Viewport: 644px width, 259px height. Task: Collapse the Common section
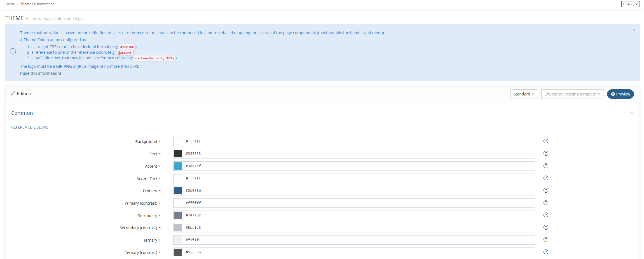pos(632,113)
